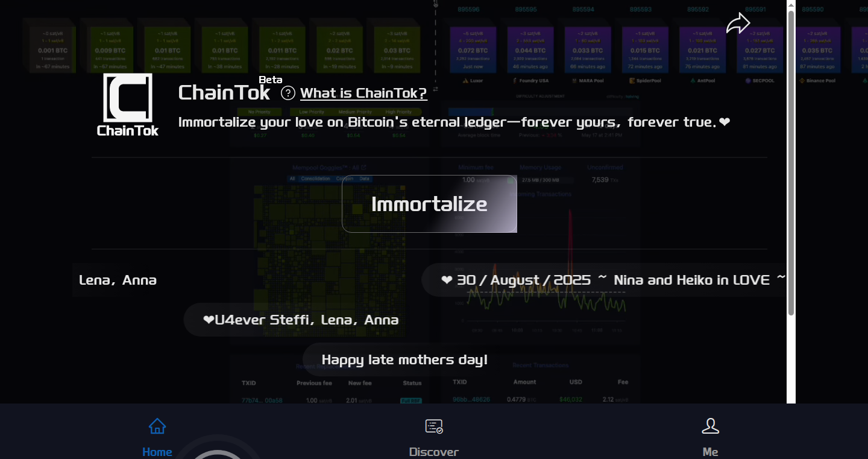Click the ChainTok logo
Screen dimensions: 868x459
[128, 105]
